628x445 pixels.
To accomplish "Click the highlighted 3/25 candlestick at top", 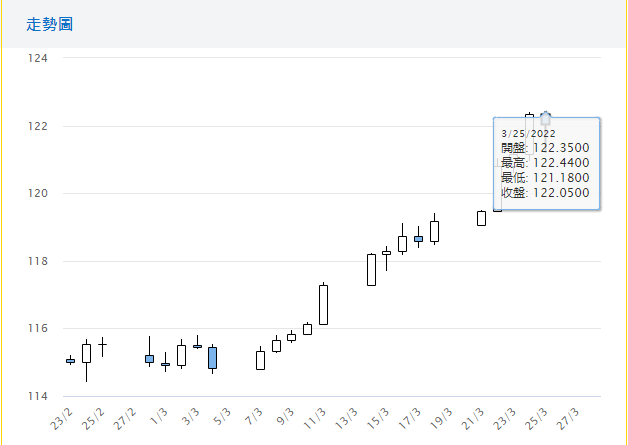I will 545,118.
